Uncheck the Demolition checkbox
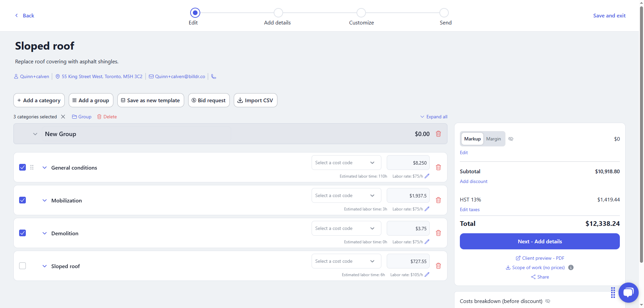Image resolution: width=644 pixels, height=308 pixels. click(x=22, y=233)
